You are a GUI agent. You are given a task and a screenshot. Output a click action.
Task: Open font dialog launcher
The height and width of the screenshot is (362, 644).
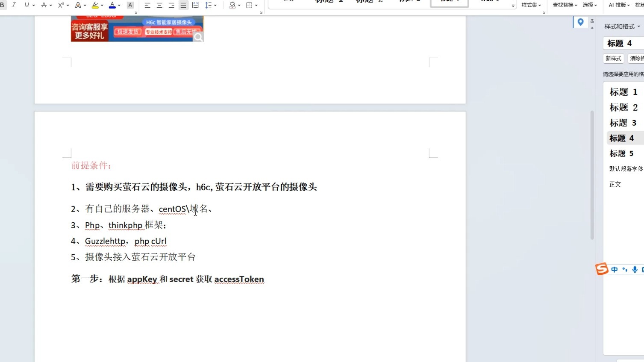[x=136, y=12]
